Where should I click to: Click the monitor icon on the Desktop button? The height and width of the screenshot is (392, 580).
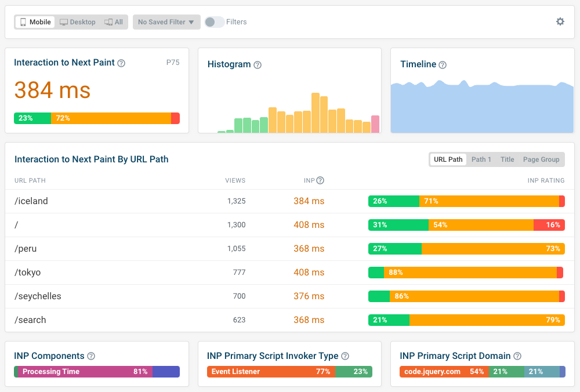click(x=63, y=21)
